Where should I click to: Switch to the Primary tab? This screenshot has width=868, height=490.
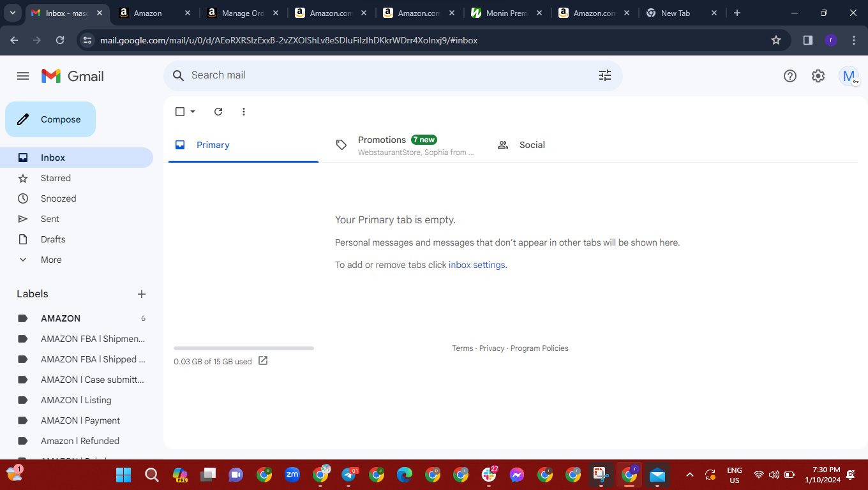point(243,145)
